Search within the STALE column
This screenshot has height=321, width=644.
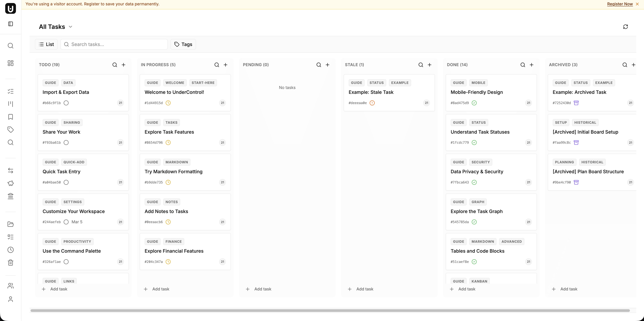[421, 65]
